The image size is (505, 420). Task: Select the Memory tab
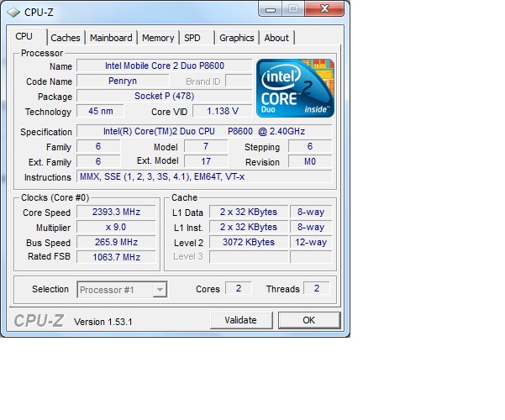point(158,38)
